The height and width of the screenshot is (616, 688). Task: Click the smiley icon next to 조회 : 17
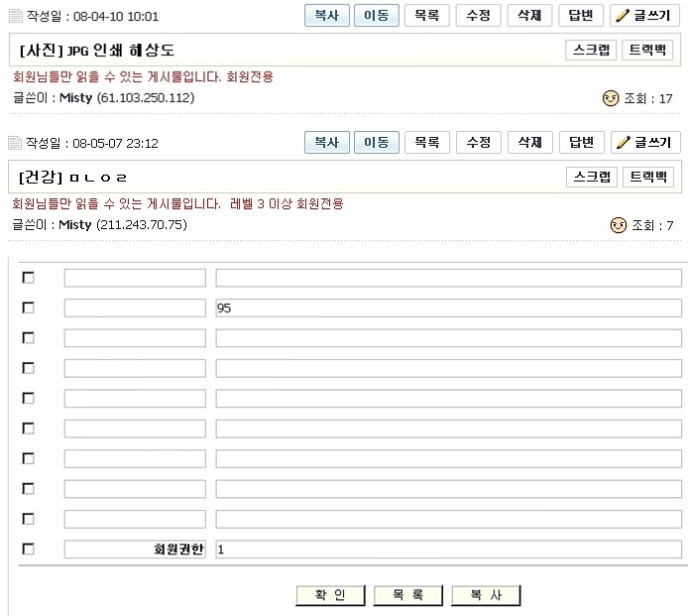click(x=611, y=98)
